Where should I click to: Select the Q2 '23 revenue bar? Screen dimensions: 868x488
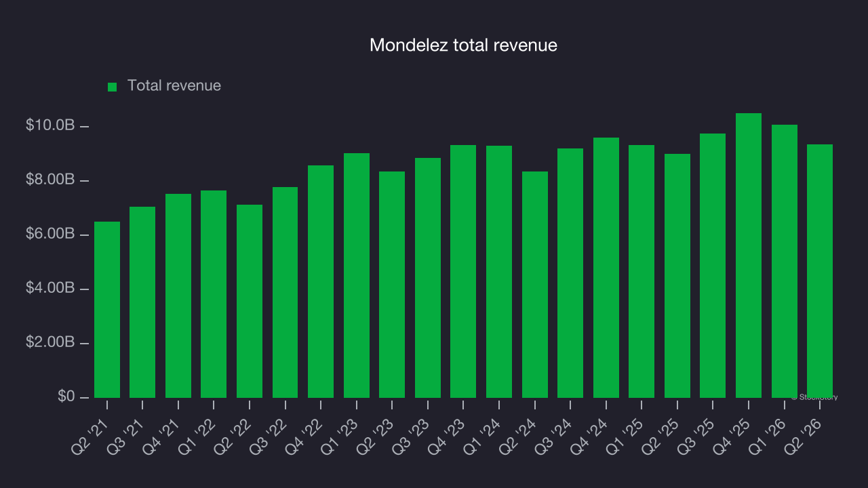tap(392, 285)
